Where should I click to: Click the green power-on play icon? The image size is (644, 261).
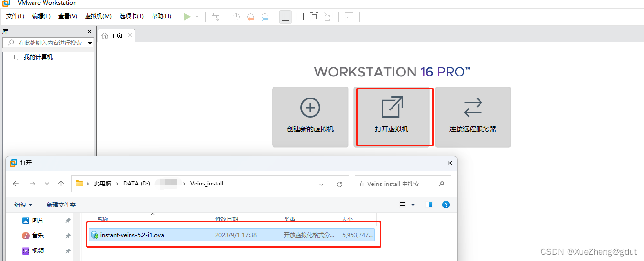click(x=187, y=17)
